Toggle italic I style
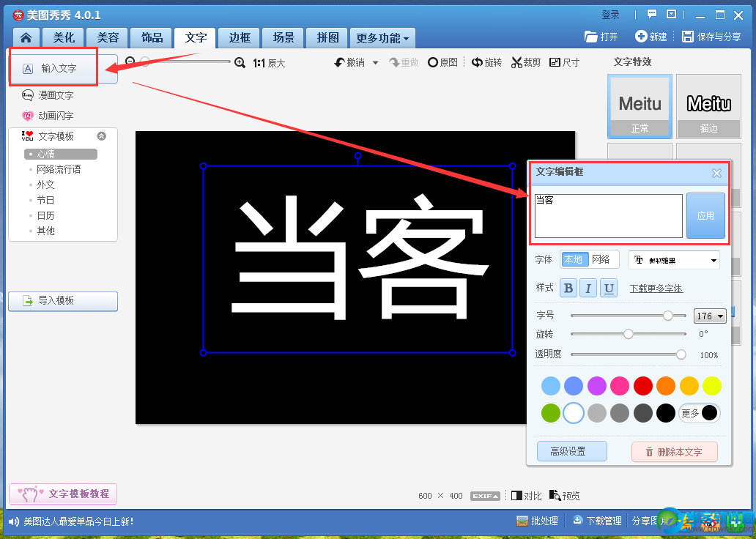This screenshot has height=539, width=756. [588, 289]
